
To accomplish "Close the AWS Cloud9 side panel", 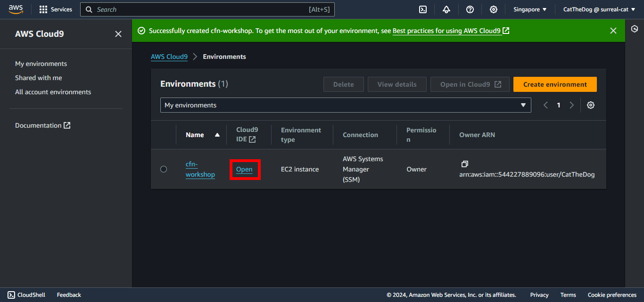I will tap(118, 34).
